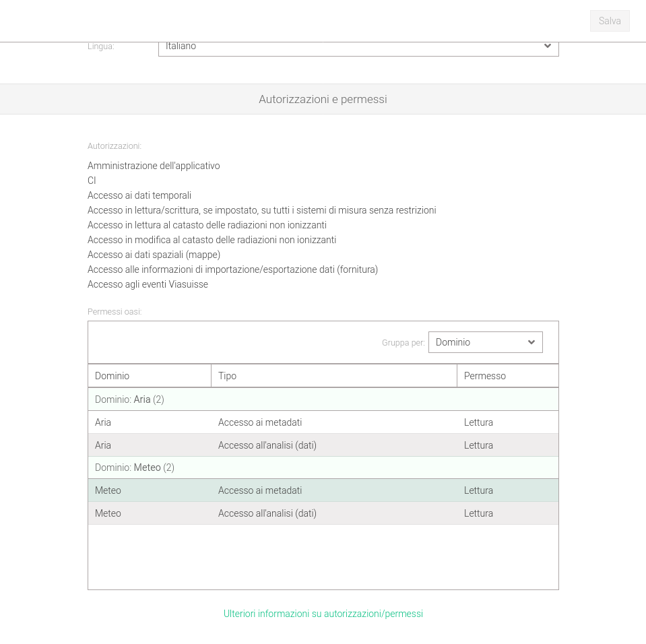Click the Lettura cell in highlighted Meteo row
This screenshot has width=646, height=644.
tap(478, 490)
